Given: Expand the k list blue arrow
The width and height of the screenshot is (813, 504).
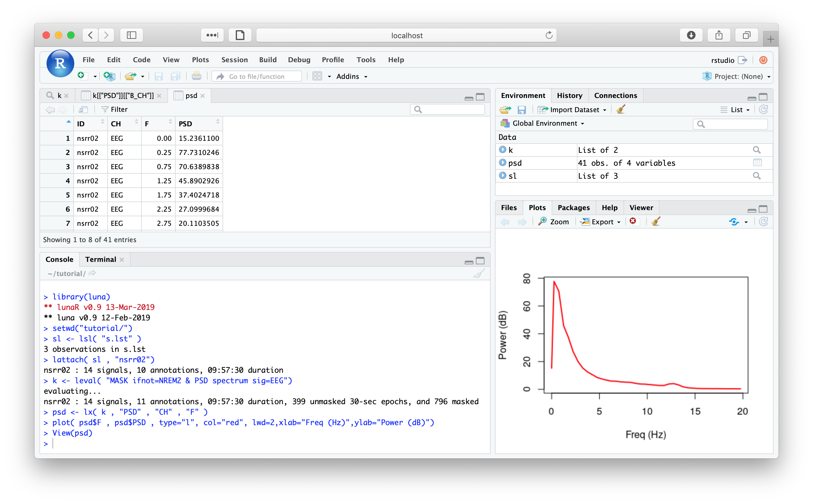Looking at the screenshot, I should [503, 150].
